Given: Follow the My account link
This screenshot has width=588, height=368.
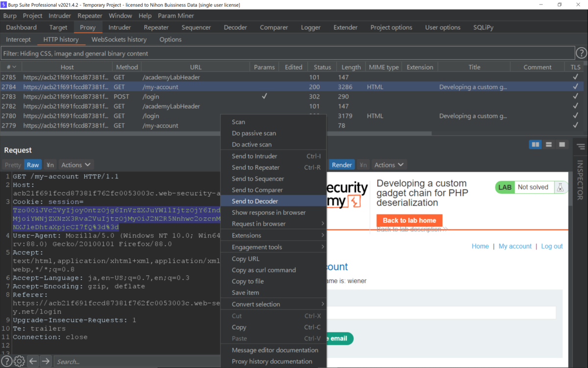Looking at the screenshot, I should (x=515, y=246).
